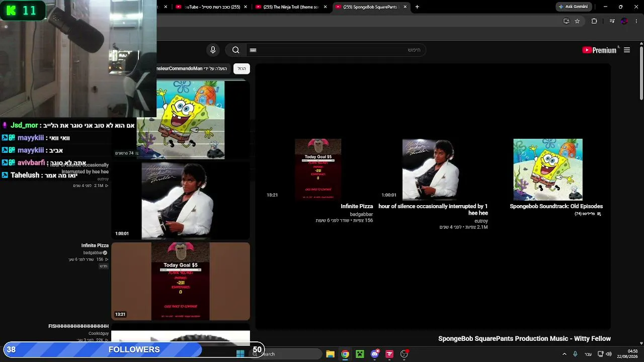Viewport: 644px width, 362px height.
Task: Click the avivbarfi chat username
Action: 31,163
